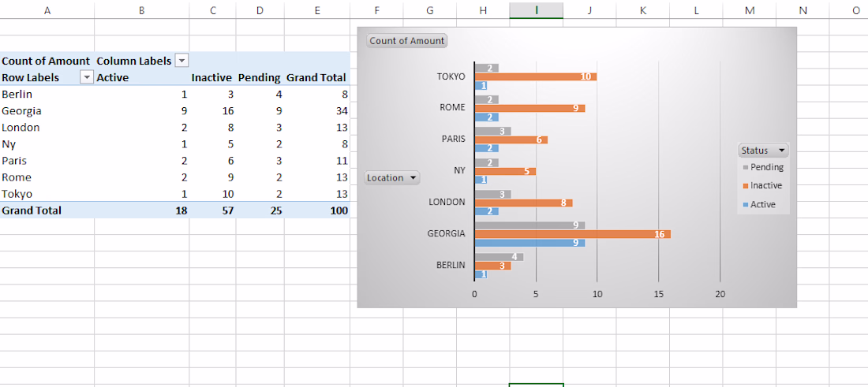Open the Status legend field dropdown

click(x=763, y=150)
